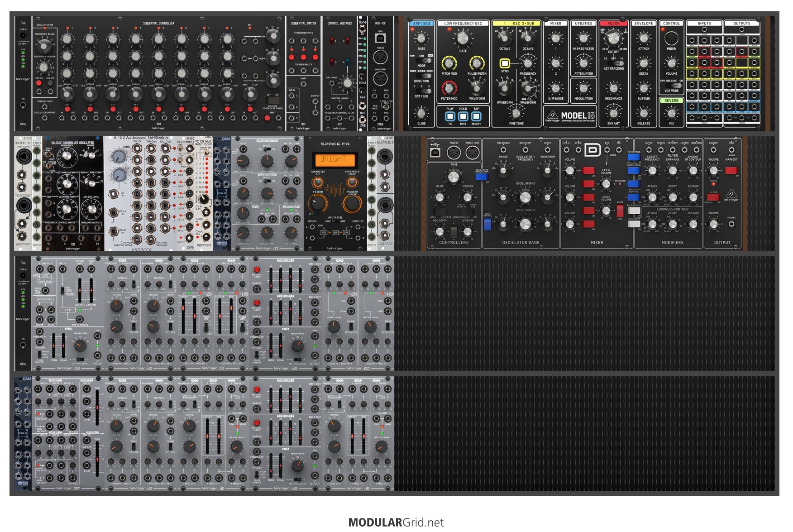This screenshot has height=532, width=793.
Task: Click the Phones jack on Model D Output
Action: [x=731, y=224]
